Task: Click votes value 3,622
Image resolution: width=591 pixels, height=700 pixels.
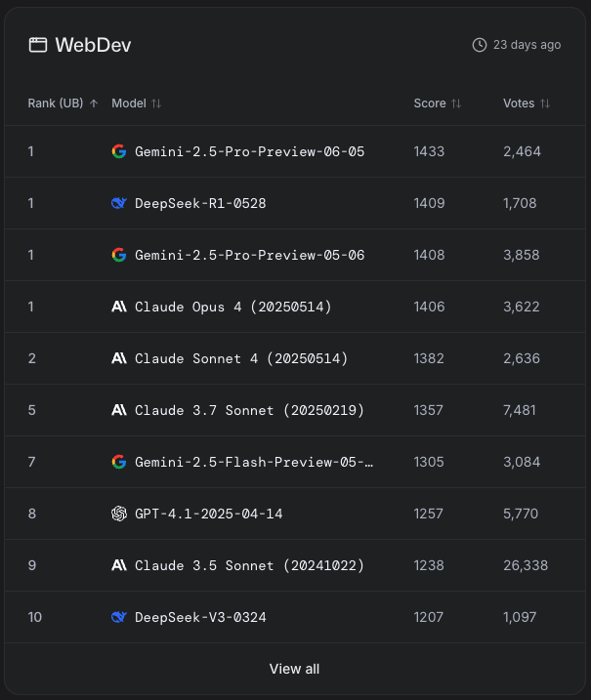Action: (522, 307)
